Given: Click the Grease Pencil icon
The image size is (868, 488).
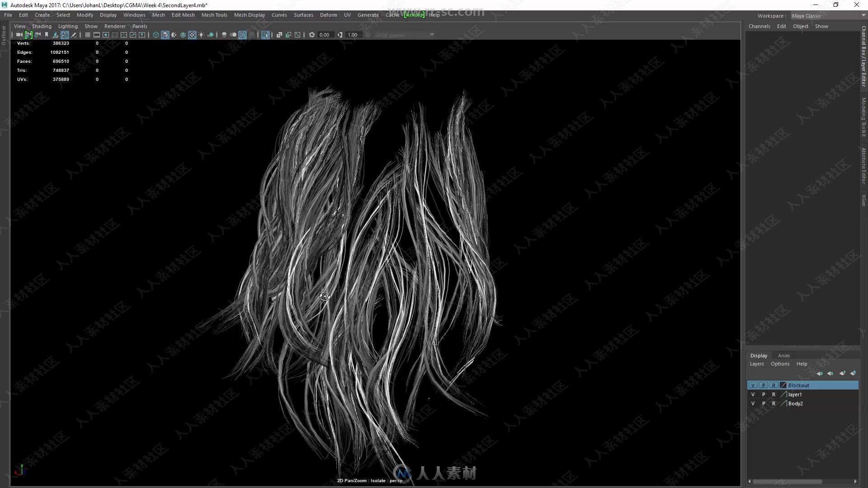Looking at the screenshot, I should (x=74, y=35).
